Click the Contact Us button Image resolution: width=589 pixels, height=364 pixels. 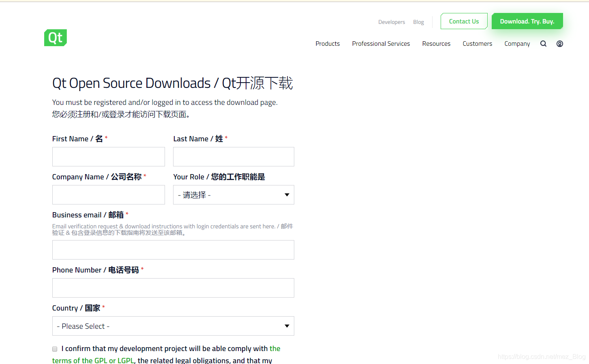464,21
